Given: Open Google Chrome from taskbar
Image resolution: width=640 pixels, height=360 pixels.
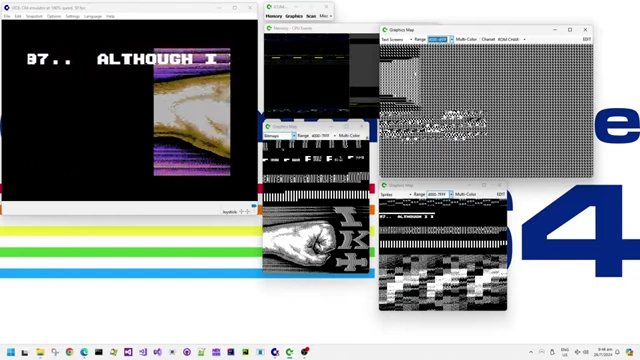Looking at the screenshot, I should (69, 352).
